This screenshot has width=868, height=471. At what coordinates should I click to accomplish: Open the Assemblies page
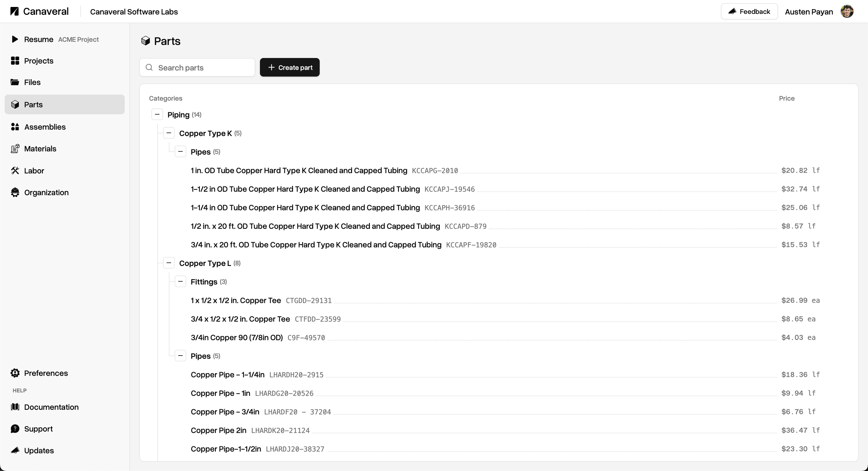pyautogui.click(x=65, y=127)
